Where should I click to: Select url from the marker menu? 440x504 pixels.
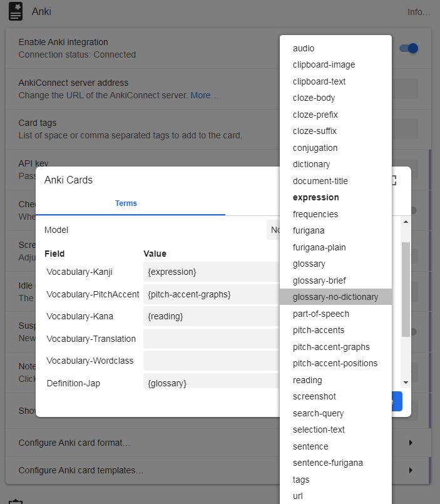[x=335, y=496]
